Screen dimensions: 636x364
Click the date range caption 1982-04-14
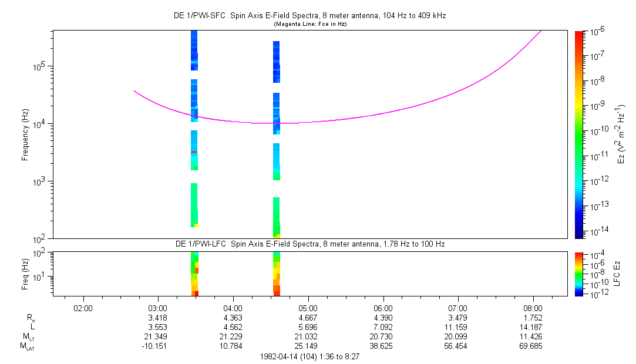tap(309, 357)
